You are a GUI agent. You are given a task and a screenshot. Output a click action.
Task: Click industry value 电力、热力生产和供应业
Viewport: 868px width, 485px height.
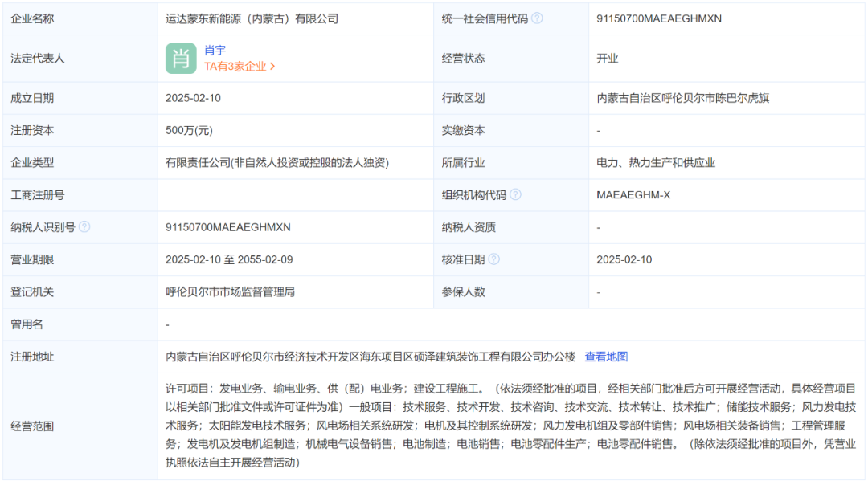click(x=656, y=162)
